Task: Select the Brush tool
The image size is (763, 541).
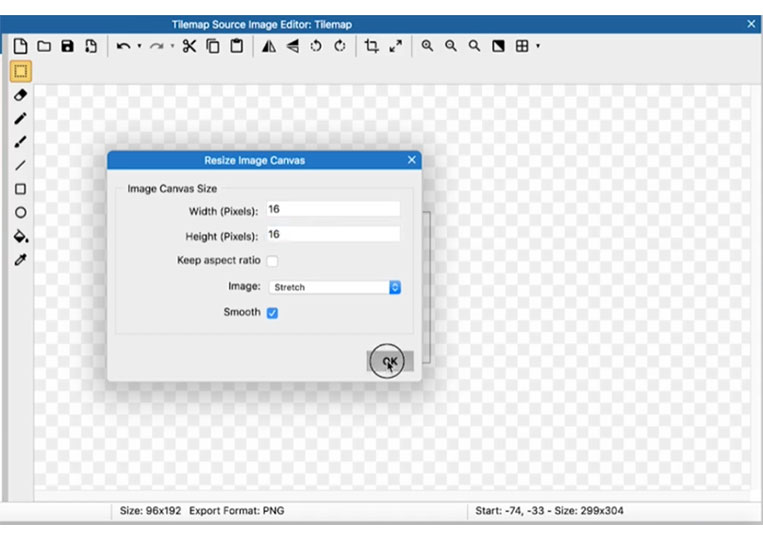Action: point(20,142)
